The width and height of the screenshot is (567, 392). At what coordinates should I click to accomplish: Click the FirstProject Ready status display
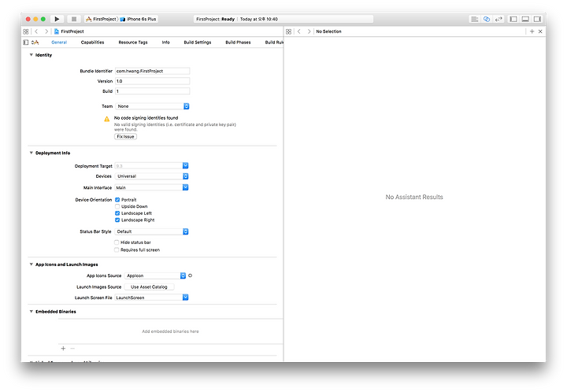[283, 19]
